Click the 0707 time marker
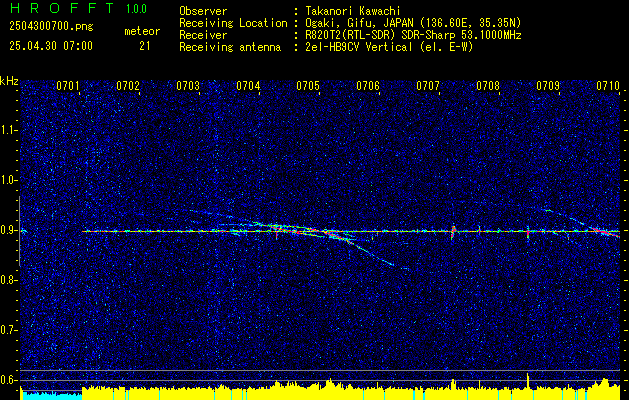This screenshot has width=629, height=400. (x=428, y=85)
